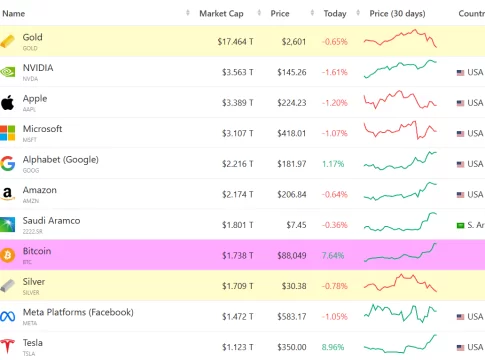Click the Bitcoin coin icon
The height and width of the screenshot is (360, 485).
(x=8, y=255)
